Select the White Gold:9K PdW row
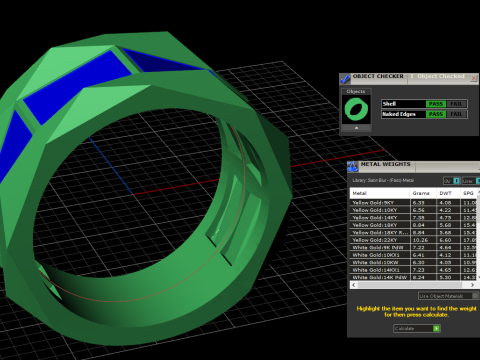The image size is (480, 360). 413,248
